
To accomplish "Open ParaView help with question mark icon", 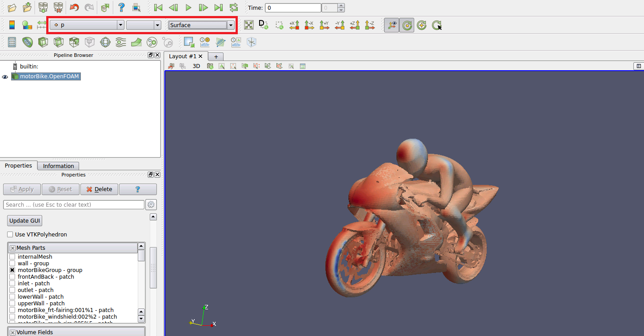I will [x=121, y=8].
